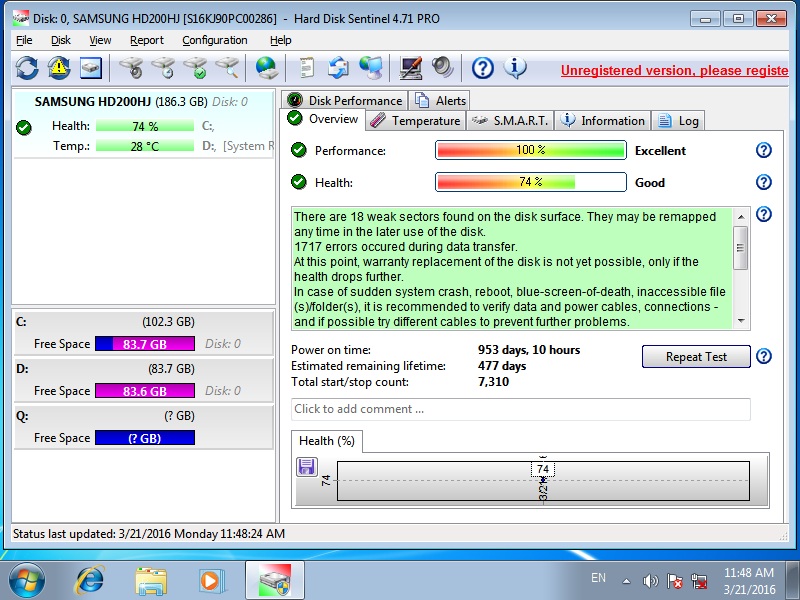
Task: Click the info bubble About icon
Action: [x=515, y=68]
